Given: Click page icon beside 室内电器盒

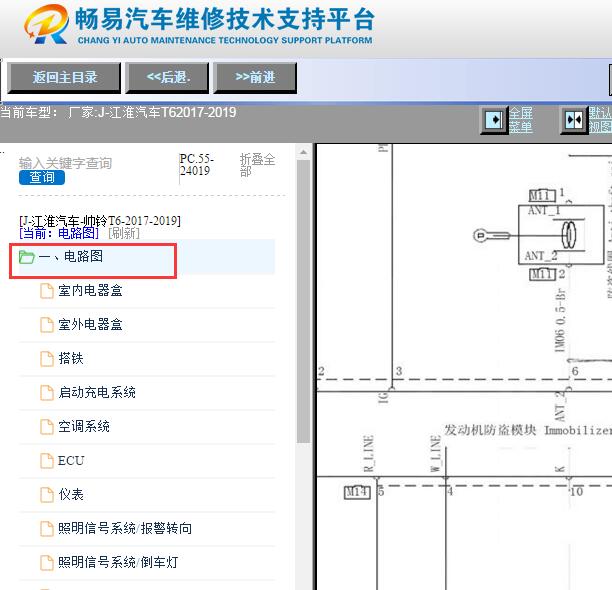Looking at the screenshot, I should pos(47,291).
